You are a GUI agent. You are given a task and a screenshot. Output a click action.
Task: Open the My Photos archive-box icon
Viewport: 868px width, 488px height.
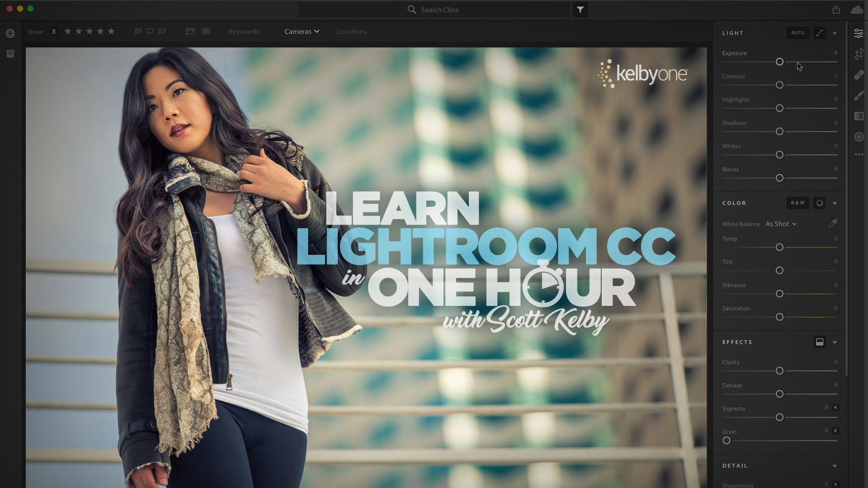(x=10, y=54)
